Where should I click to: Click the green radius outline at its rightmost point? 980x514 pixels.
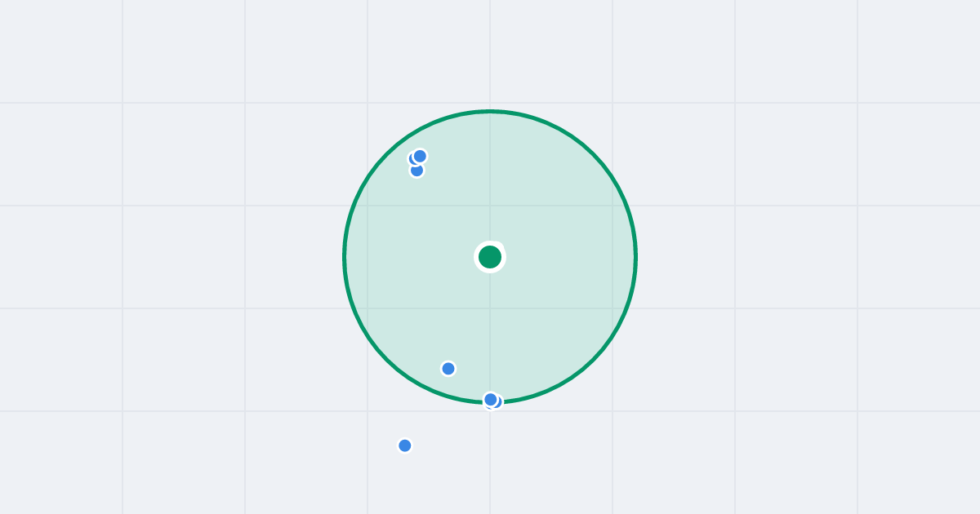(635, 257)
